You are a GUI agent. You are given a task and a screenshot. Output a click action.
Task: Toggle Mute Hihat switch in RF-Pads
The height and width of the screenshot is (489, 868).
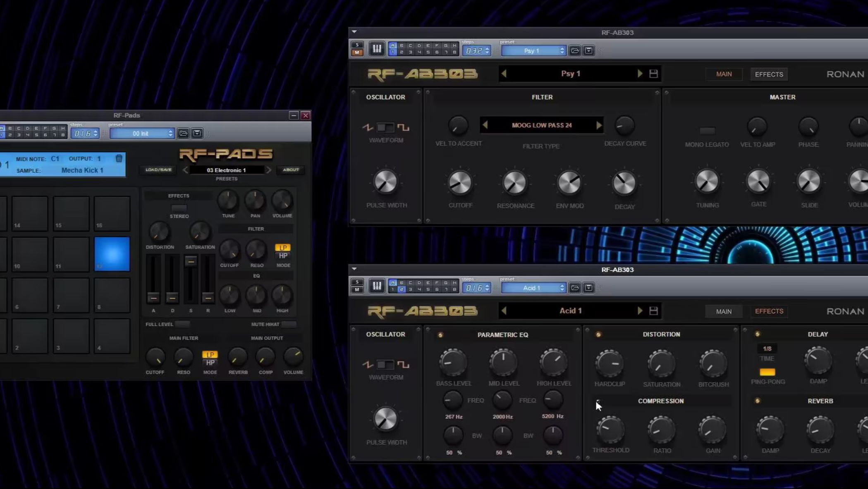pyautogui.click(x=289, y=324)
